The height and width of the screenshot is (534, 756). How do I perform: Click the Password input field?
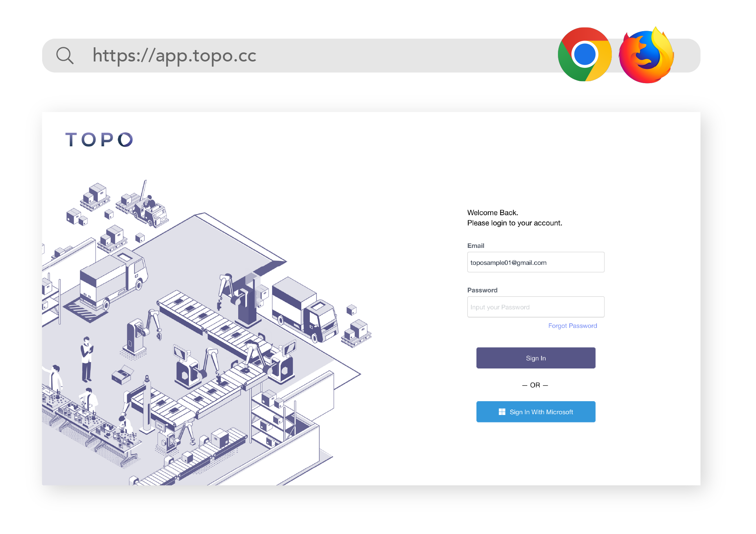(x=535, y=307)
